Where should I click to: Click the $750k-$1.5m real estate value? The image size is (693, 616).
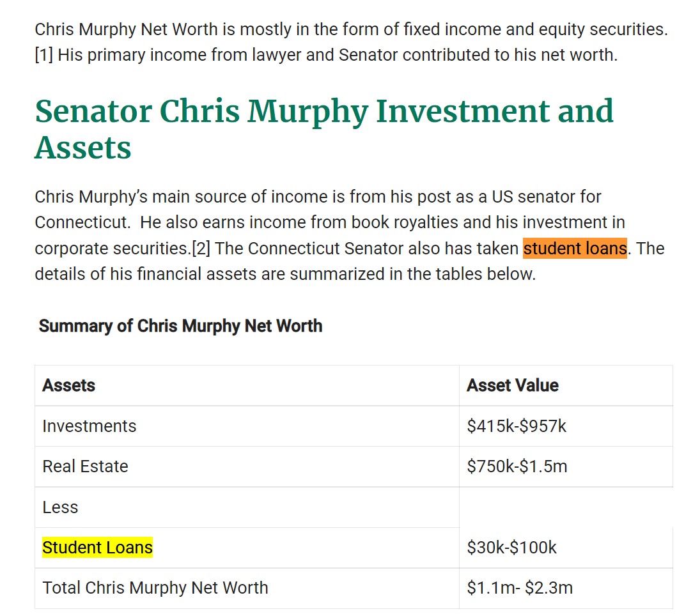[x=517, y=466]
